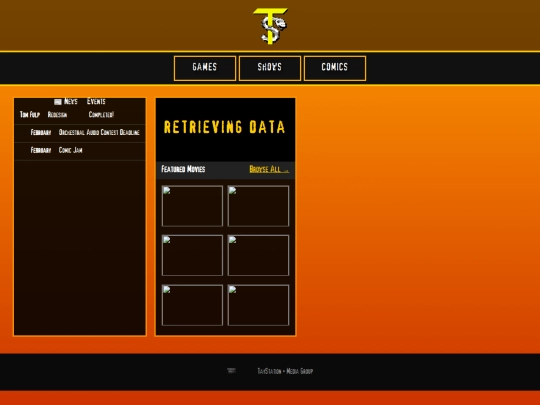The image size is (540, 405).
Task: Click the small footer icon left of TakStation
Action: [x=231, y=371]
